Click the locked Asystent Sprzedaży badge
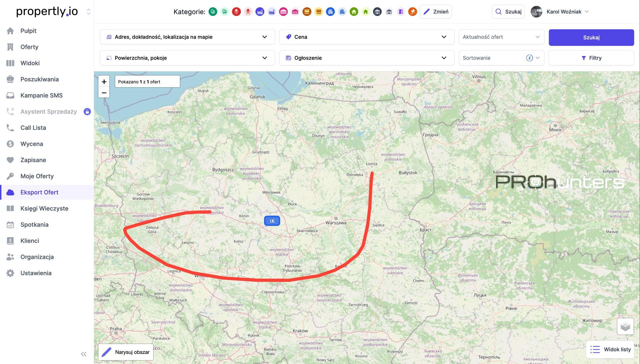The height and width of the screenshot is (364, 640). (87, 112)
